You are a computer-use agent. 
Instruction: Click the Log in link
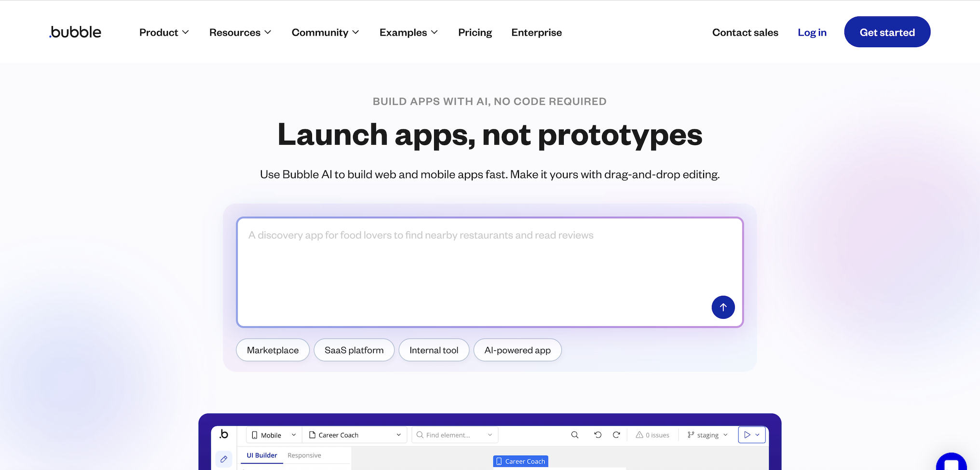[x=812, y=32]
